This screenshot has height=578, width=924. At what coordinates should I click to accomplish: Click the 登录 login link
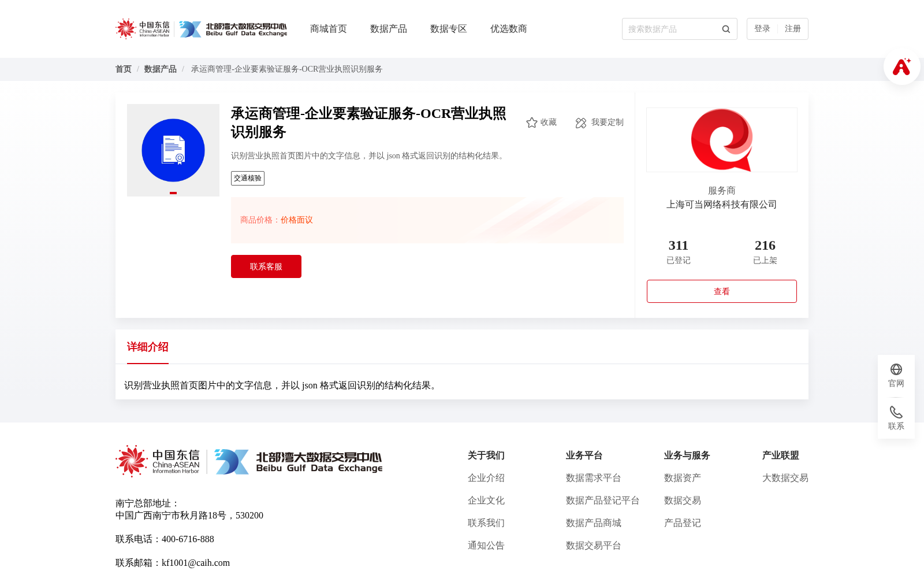[762, 29]
